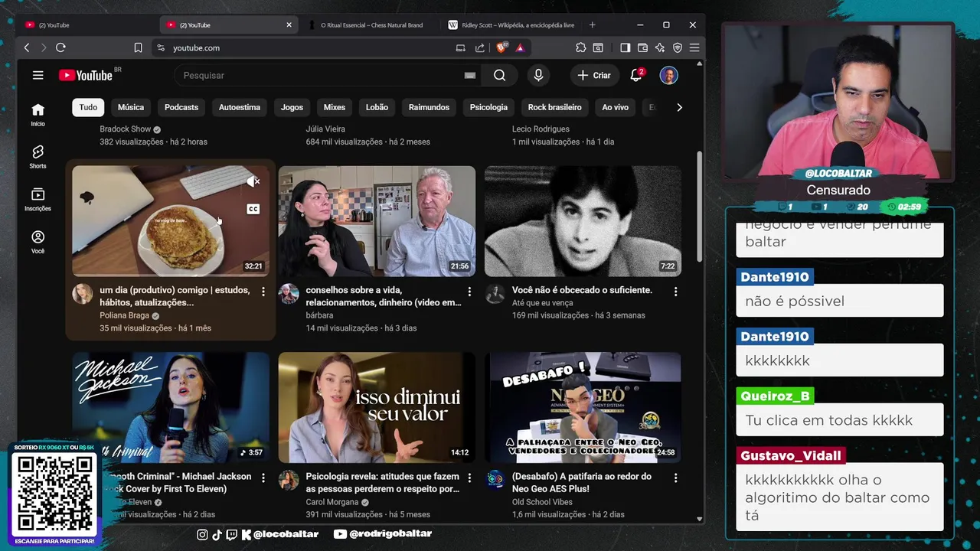Go to Início in sidebar
Screen dimensions: 980x551
[38, 114]
